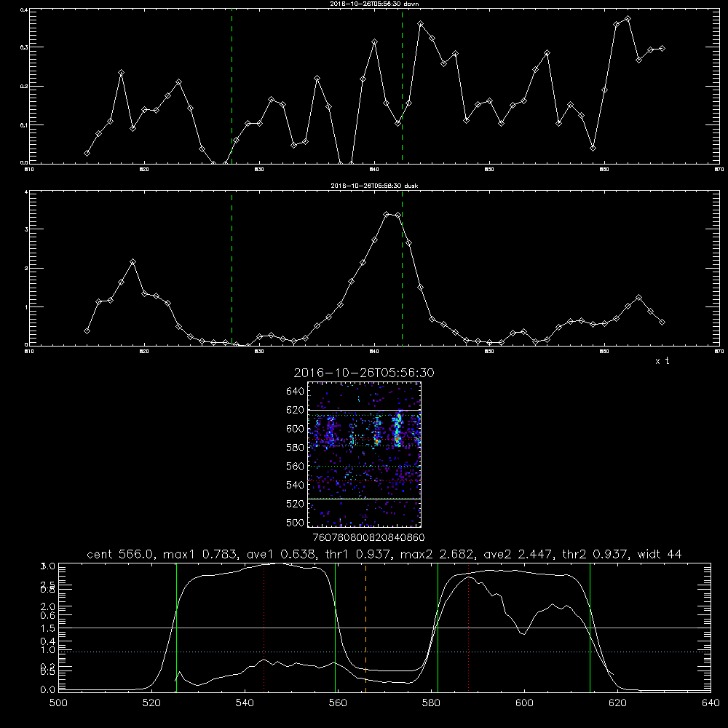This screenshot has width=728, height=728.
Task: Open the colored spectrogram image
Action: [x=365, y=454]
